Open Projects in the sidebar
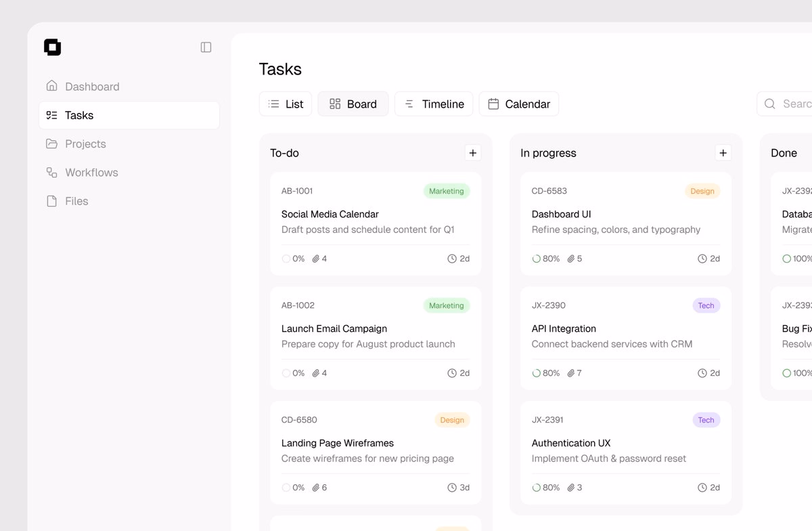The width and height of the screenshot is (812, 531). pos(129,144)
